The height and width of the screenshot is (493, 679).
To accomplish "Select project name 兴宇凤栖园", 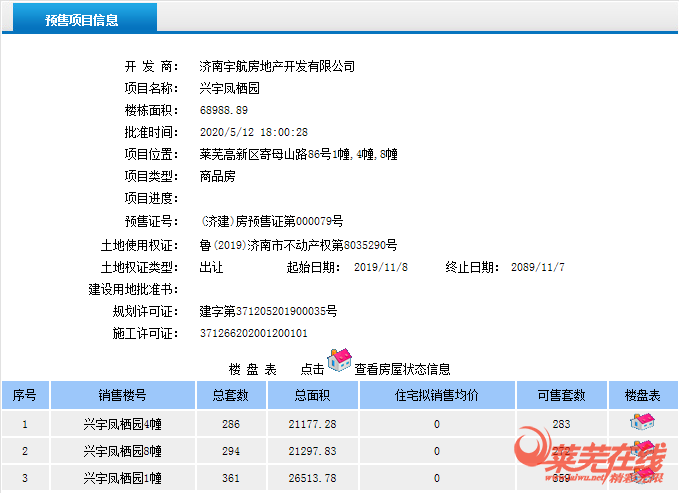I will (230, 88).
